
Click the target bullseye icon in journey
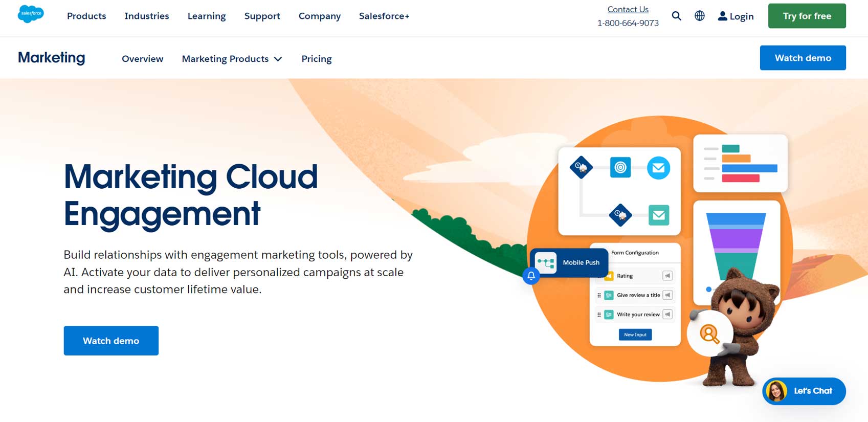(x=620, y=167)
